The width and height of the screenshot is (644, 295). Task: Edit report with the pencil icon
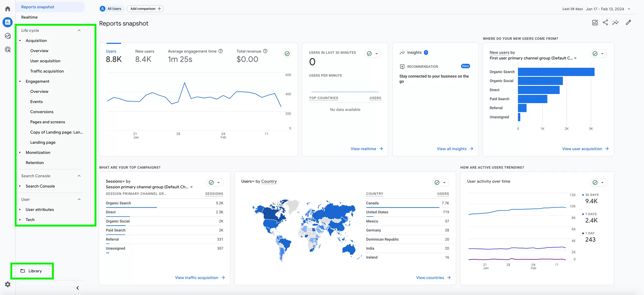pyautogui.click(x=628, y=22)
